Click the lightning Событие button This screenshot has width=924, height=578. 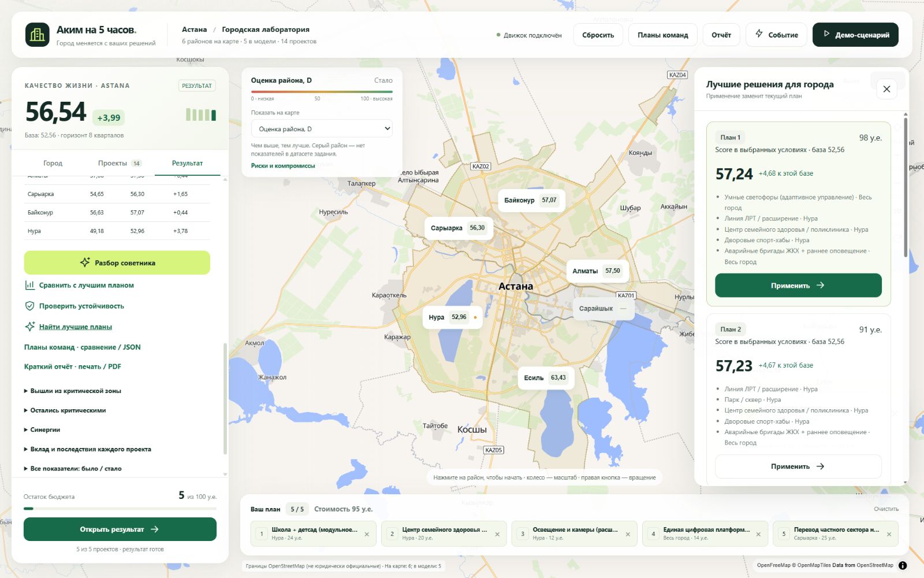[x=776, y=35]
